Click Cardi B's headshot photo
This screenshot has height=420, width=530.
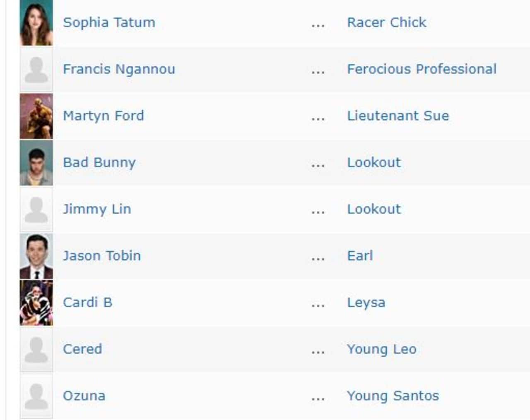tap(36, 302)
